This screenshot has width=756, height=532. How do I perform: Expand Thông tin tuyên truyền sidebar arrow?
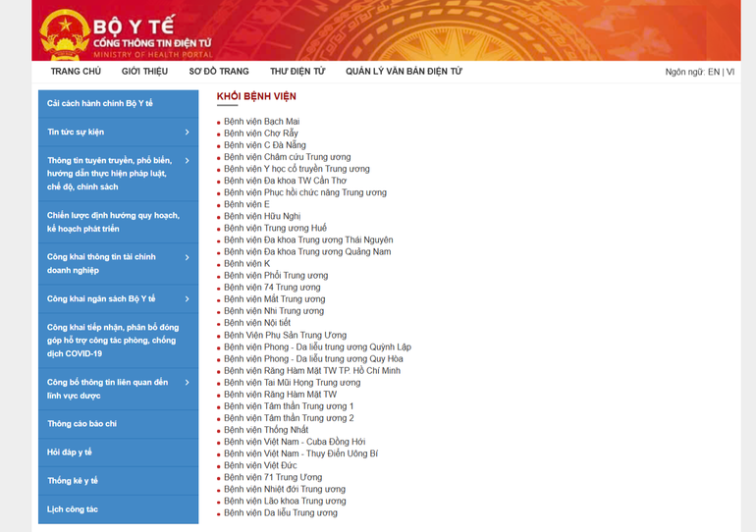click(187, 160)
